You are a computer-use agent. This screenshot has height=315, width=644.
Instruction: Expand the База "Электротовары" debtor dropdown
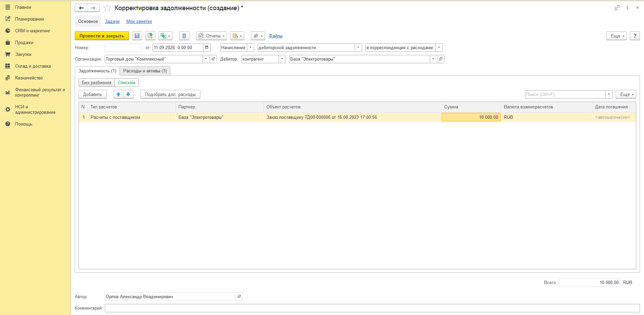(x=433, y=59)
